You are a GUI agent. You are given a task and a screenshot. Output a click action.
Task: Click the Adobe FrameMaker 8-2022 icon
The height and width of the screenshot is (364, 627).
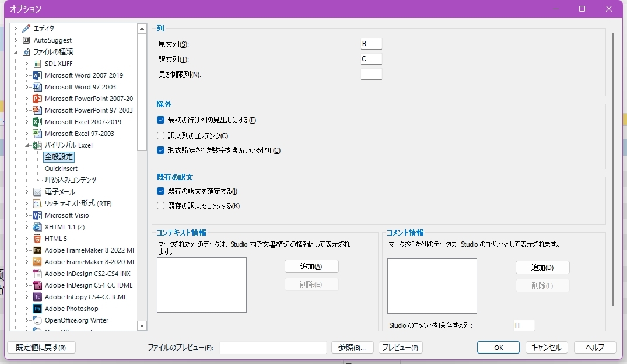(37, 250)
